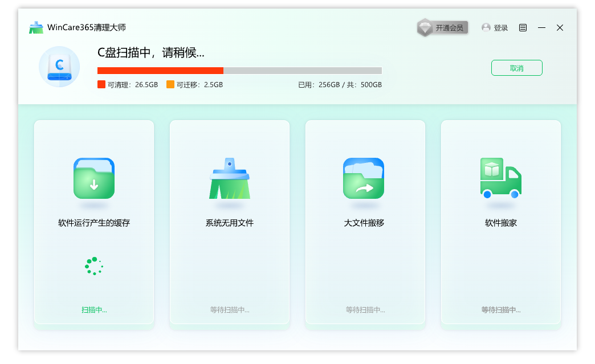Open the hamburger menu in title bar
Image resolution: width=595 pixels, height=364 pixels.
coord(523,27)
